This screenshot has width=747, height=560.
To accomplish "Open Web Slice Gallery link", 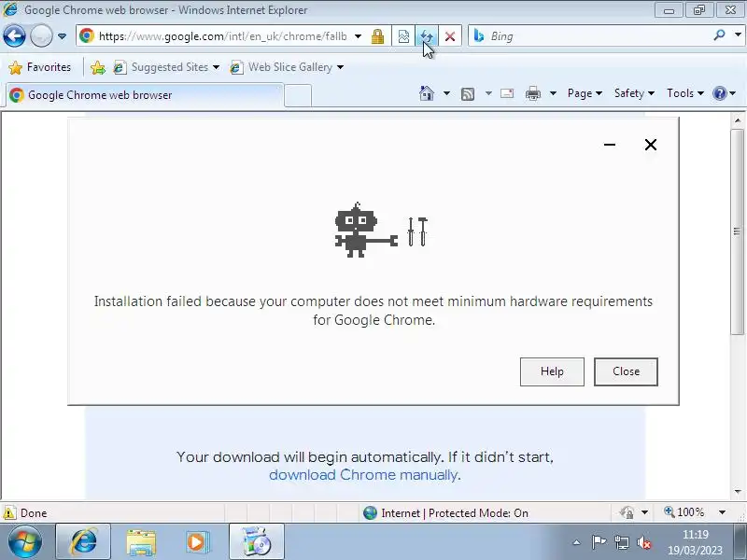I will pyautogui.click(x=282, y=67).
